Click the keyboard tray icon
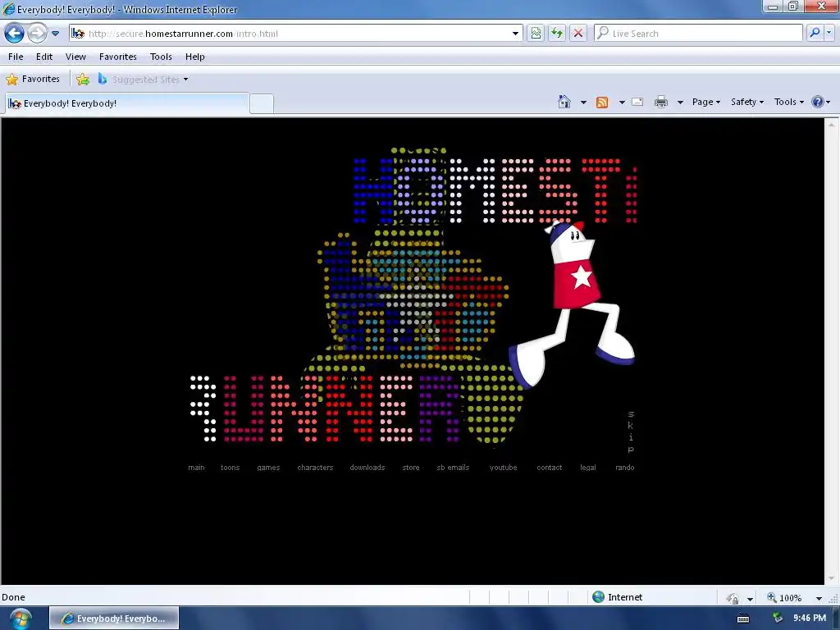The width and height of the screenshot is (840, 630). tap(743, 619)
